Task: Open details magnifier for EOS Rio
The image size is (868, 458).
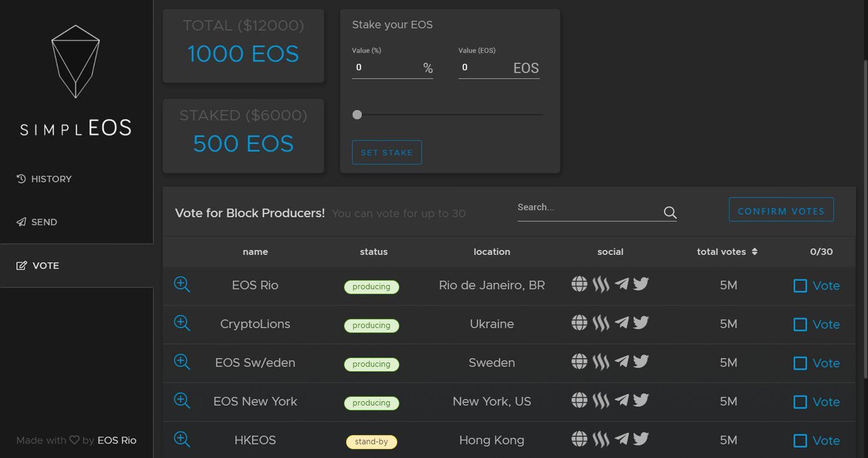Action: pyautogui.click(x=182, y=284)
